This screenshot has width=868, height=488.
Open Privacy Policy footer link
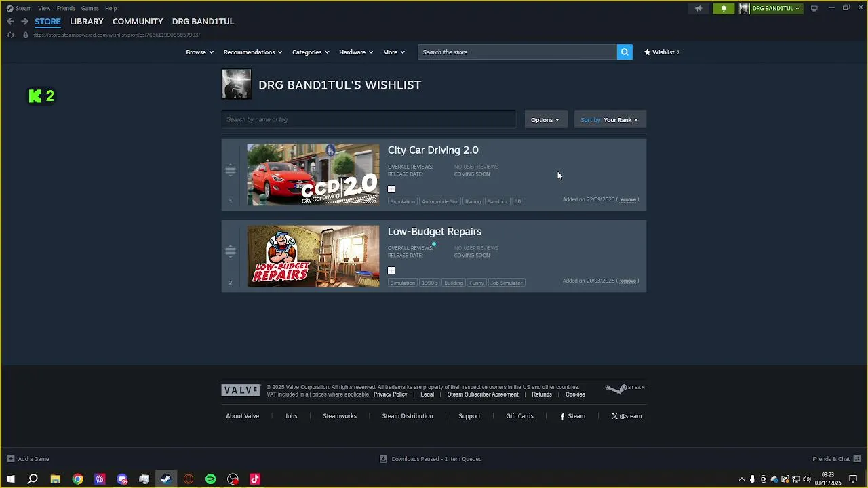point(390,394)
